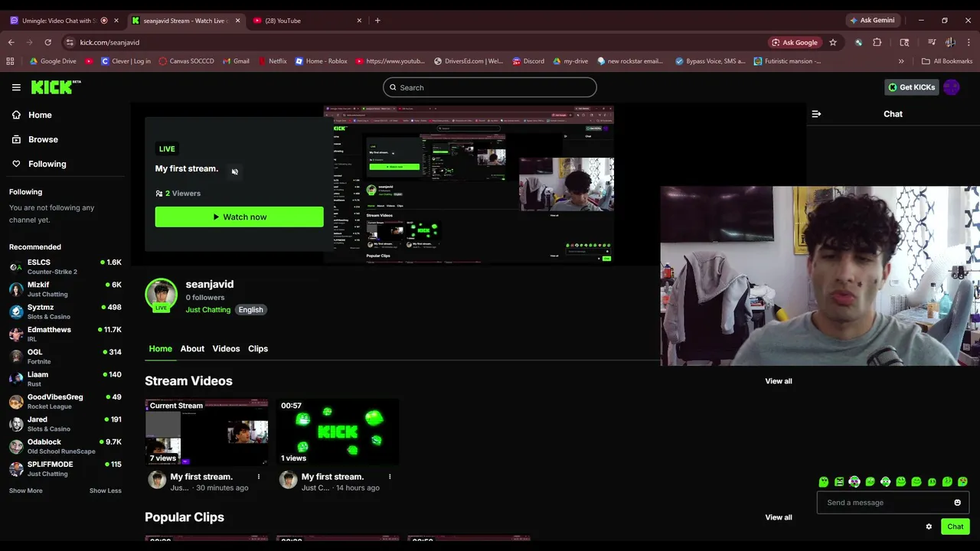980x551 pixels.
Task: Open the Home - Roblox bookmark
Action: (321, 61)
